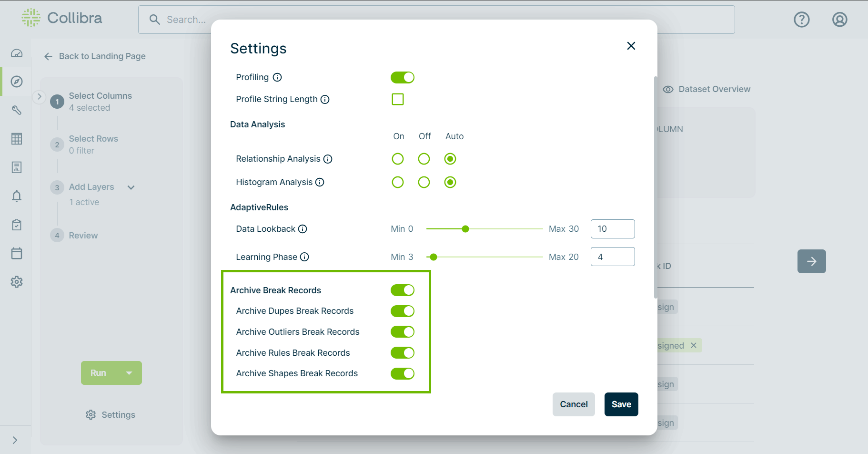Image resolution: width=868 pixels, height=454 pixels.
Task: Open the Review step
Action: pos(83,236)
